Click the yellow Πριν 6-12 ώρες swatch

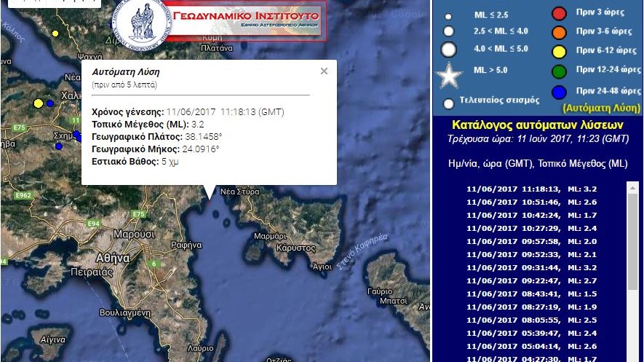(559, 52)
